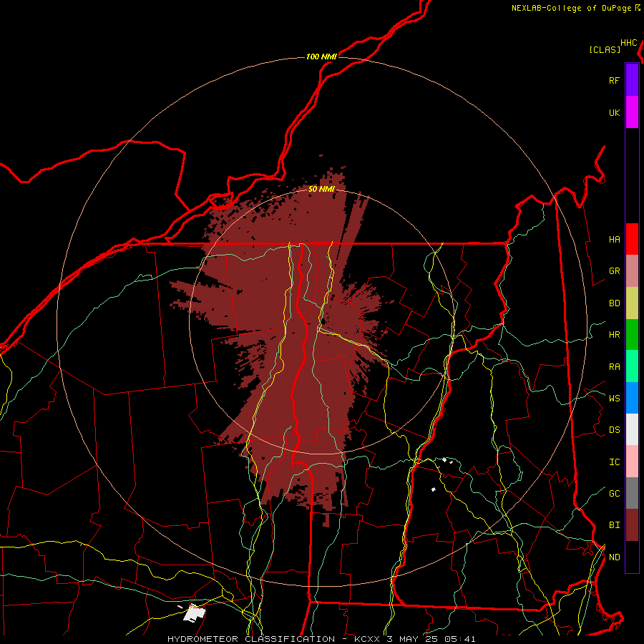Click the UK magenta legend swatch
Screen dimensions: 644x644
[632, 112]
